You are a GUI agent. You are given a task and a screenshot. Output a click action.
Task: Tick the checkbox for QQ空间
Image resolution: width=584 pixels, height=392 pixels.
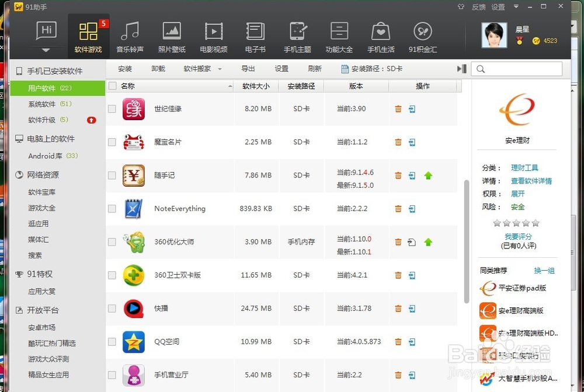coord(112,341)
